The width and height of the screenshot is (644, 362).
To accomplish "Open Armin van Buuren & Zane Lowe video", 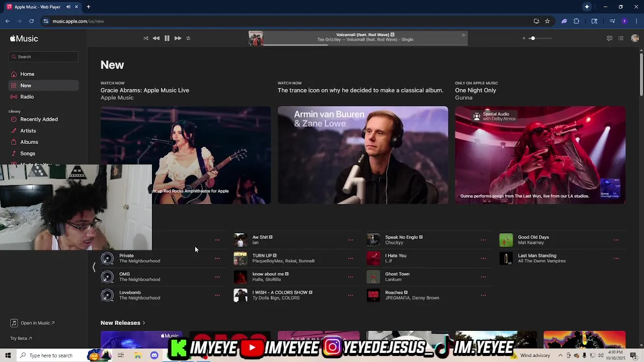I will point(363,155).
